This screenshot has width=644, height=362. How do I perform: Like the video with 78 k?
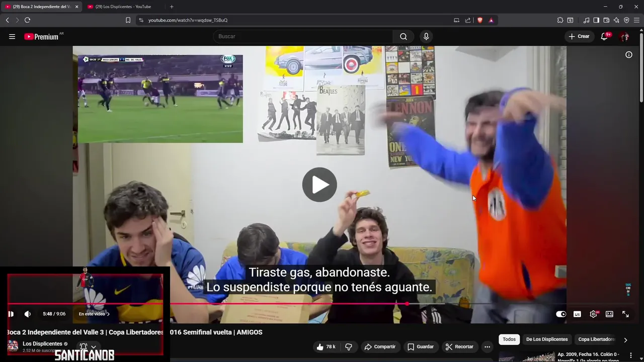point(326,347)
